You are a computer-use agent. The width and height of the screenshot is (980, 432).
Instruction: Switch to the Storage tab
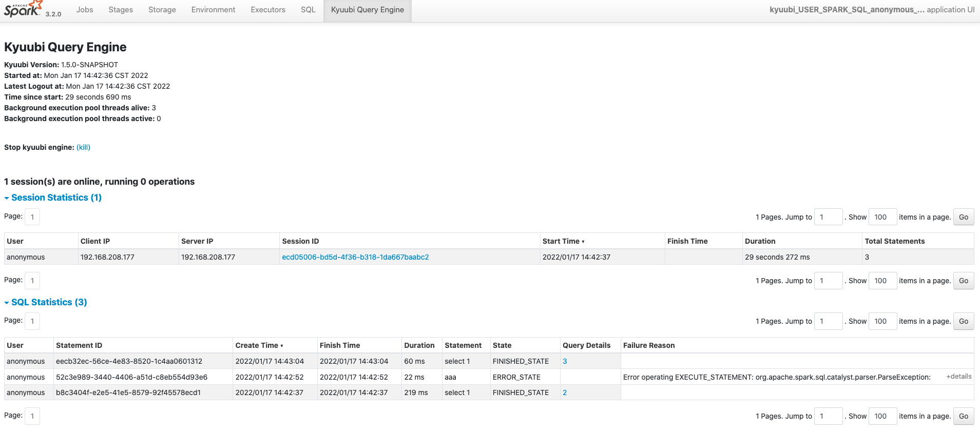coord(162,10)
